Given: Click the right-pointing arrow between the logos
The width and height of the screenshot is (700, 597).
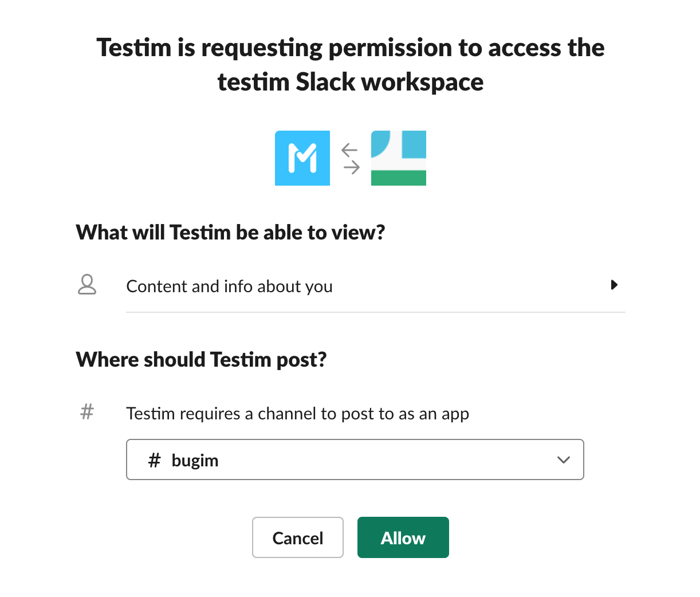Looking at the screenshot, I should coord(352,167).
